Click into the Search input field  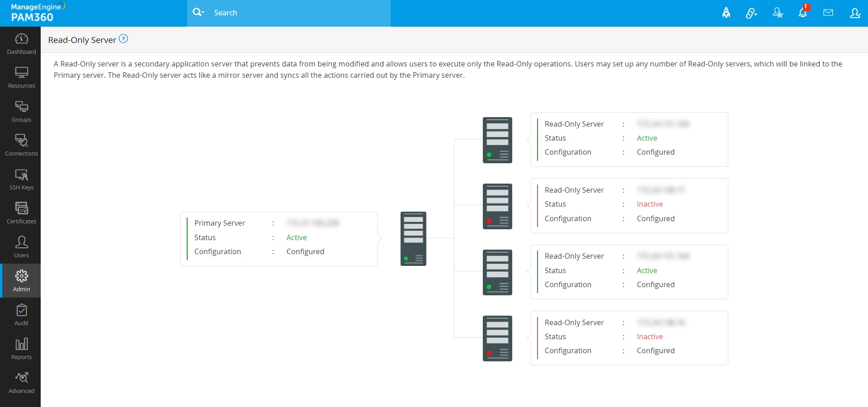[298, 13]
